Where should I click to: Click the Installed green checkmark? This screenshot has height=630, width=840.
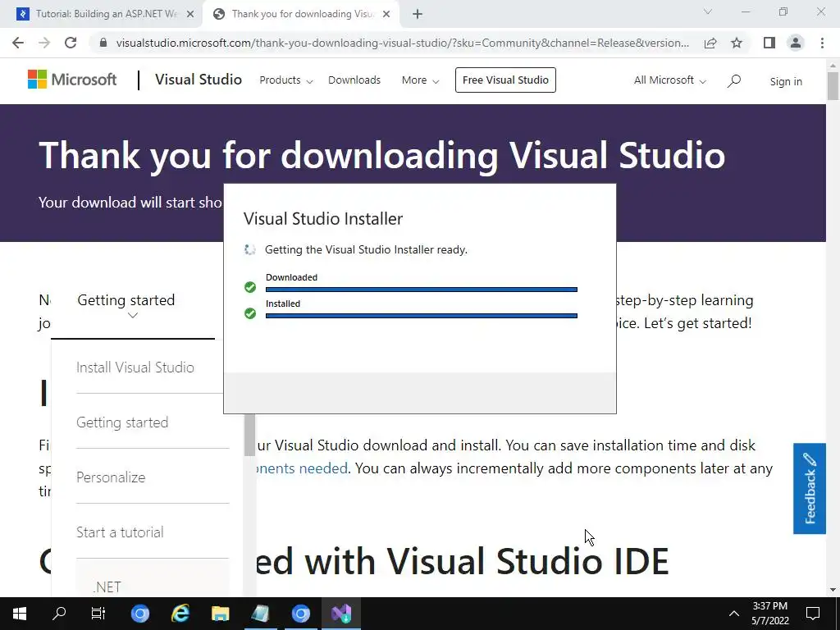(x=250, y=313)
